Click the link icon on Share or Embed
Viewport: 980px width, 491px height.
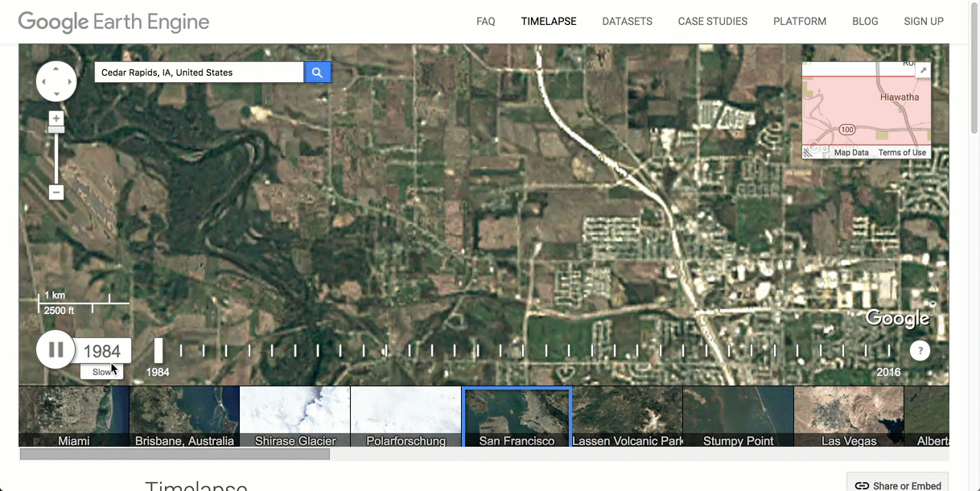(x=862, y=485)
